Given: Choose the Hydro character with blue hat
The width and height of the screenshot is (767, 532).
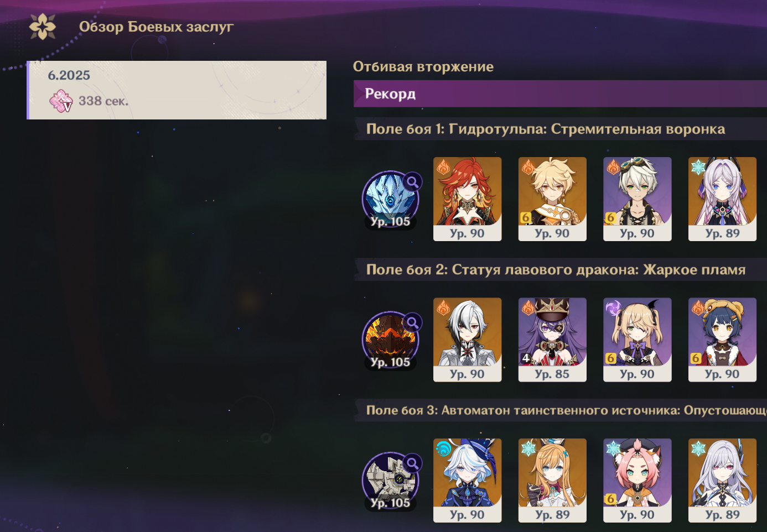Looking at the screenshot, I should (467, 481).
